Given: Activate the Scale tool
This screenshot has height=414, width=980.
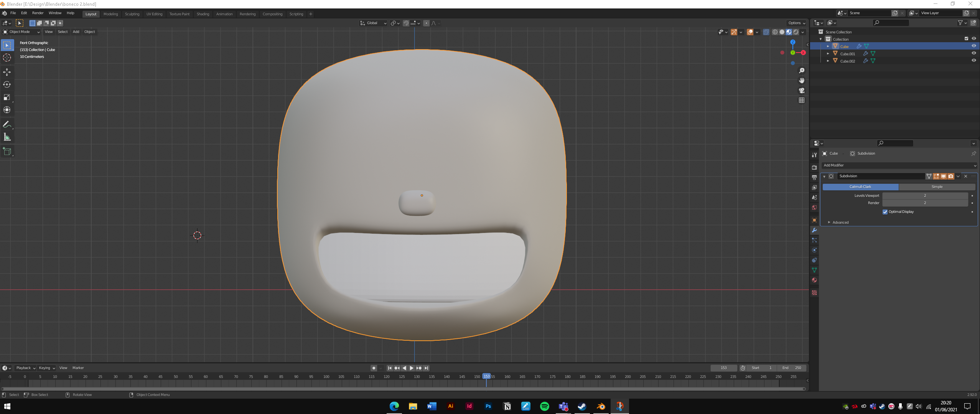Looking at the screenshot, I should click(x=7, y=97).
